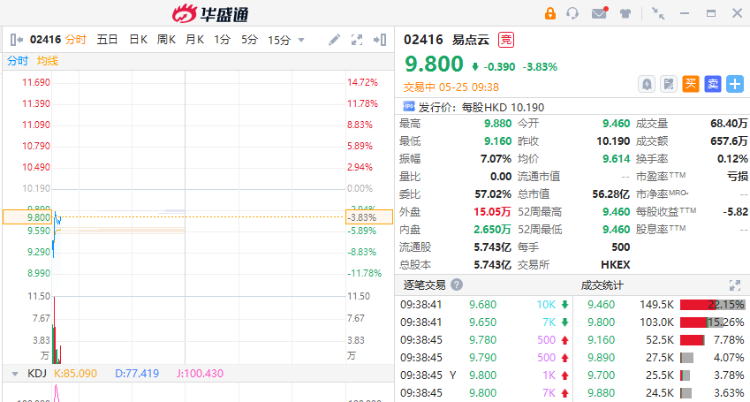Expand chart to fullscreen view
The width and height of the screenshot is (750, 402).
(357, 40)
